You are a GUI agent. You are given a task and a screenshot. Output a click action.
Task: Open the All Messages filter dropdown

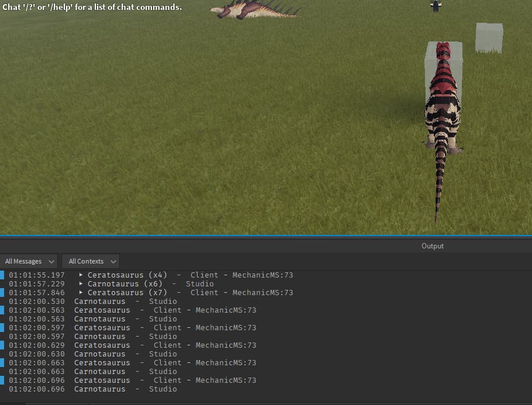(29, 261)
